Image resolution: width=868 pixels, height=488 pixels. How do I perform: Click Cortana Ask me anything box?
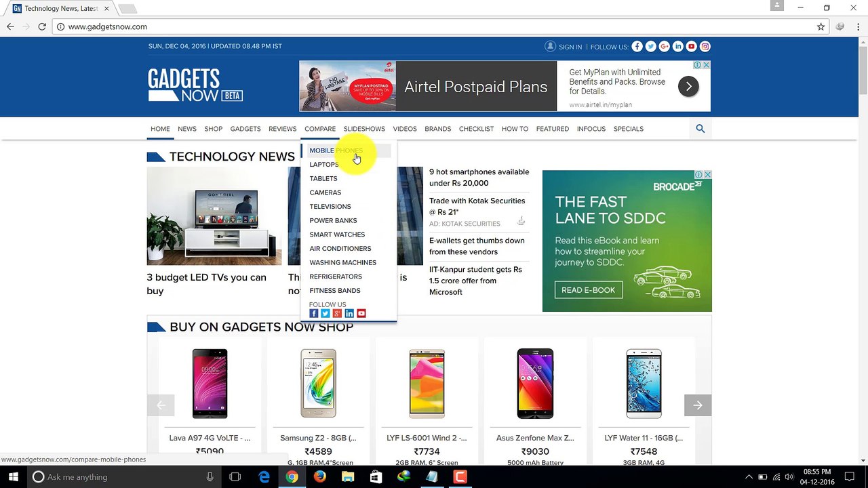point(124,477)
